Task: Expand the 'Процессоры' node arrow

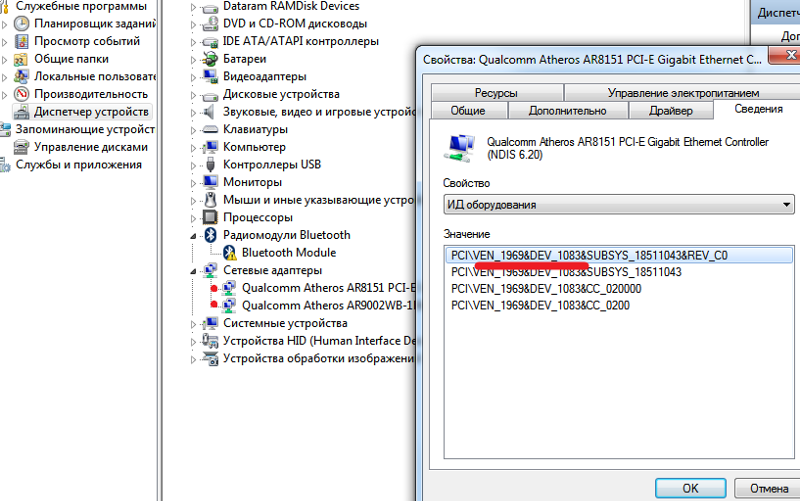Action: click(x=193, y=218)
